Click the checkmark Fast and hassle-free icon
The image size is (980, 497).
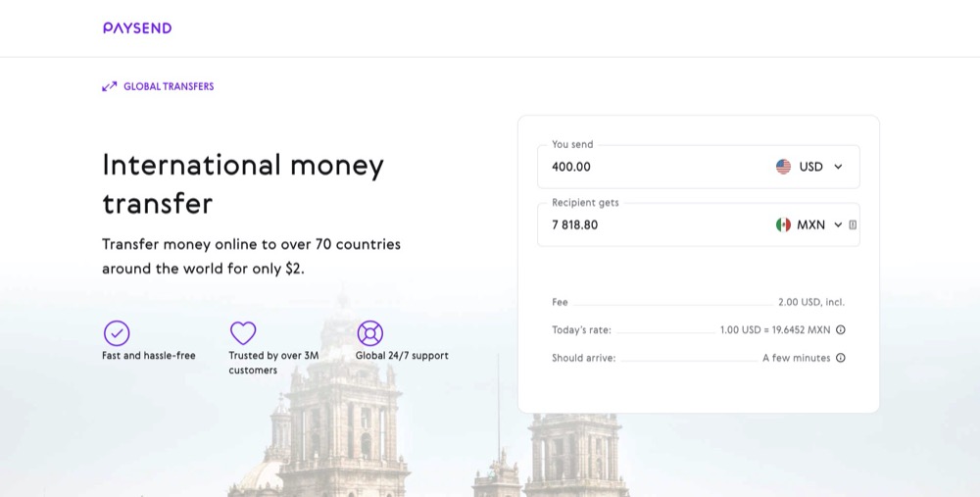[117, 333]
